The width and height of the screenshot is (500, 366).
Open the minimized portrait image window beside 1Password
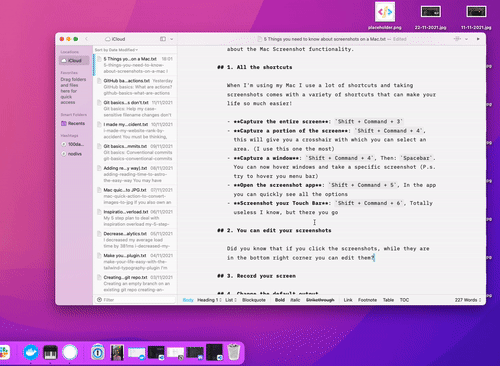(x=117, y=352)
